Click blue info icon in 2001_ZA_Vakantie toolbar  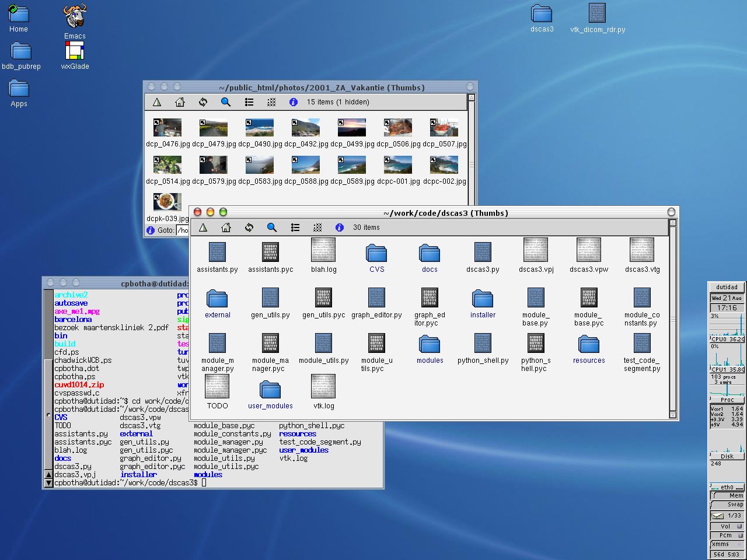point(294,102)
